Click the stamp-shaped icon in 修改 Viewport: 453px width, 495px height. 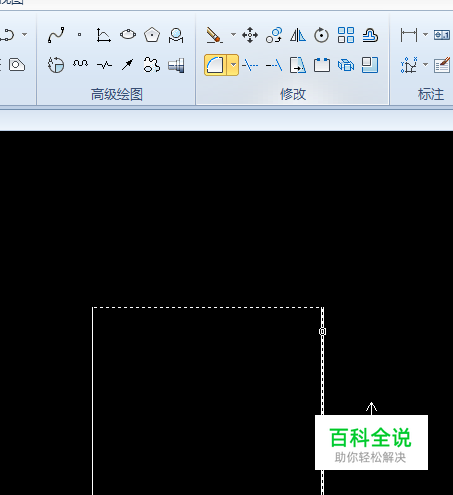coord(370,35)
